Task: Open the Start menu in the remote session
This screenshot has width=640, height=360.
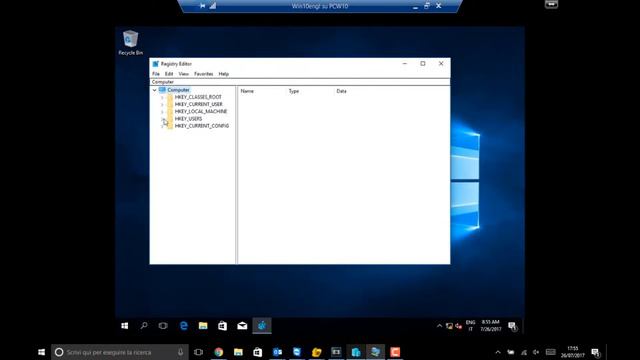Action: (125, 326)
